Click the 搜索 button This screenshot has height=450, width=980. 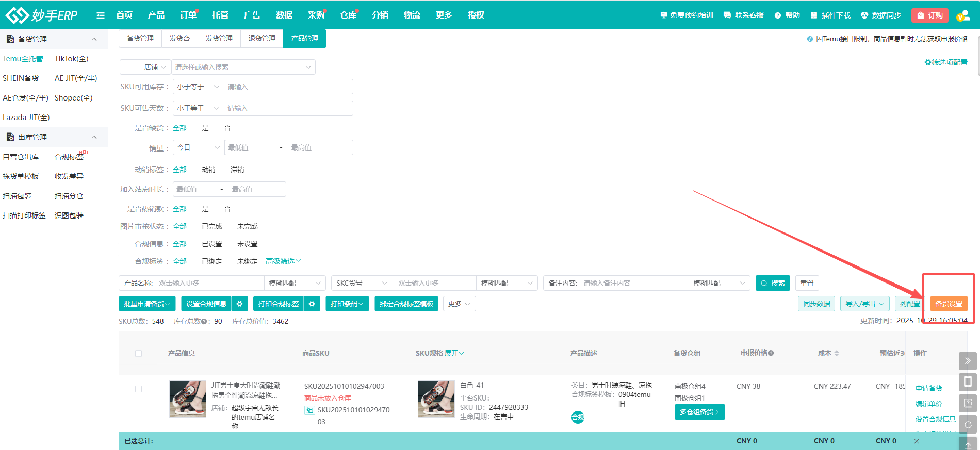tap(773, 283)
